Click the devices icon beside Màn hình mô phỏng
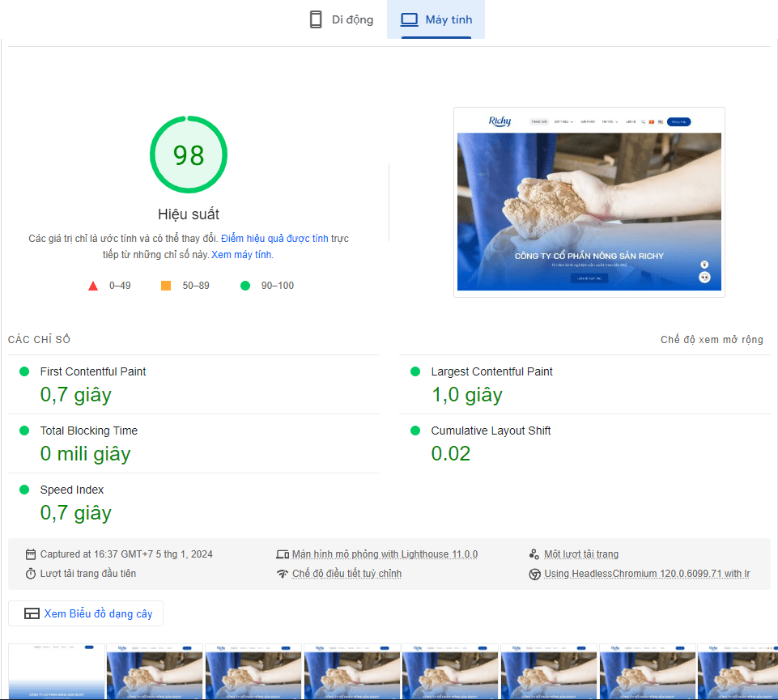Screen dimensions: 778x700 pyautogui.click(x=283, y=554)
